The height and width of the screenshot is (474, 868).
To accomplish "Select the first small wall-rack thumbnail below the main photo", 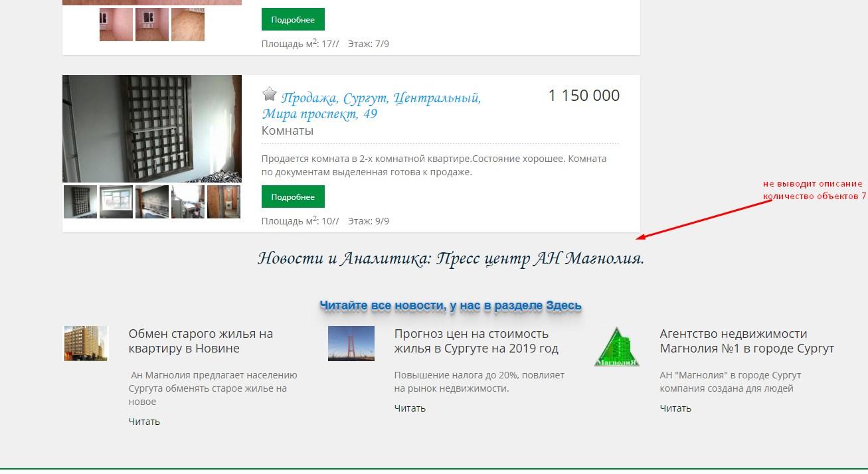I will coord(80,202).
